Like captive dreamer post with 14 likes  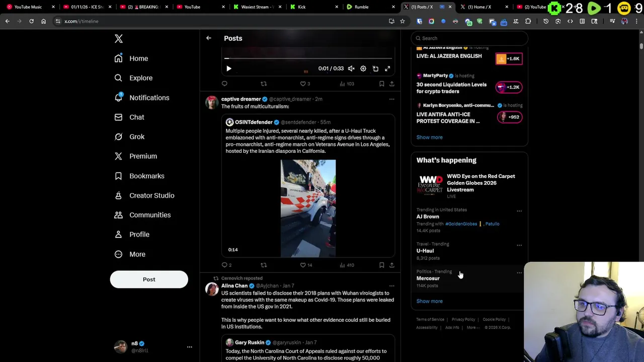pos(306,265)
